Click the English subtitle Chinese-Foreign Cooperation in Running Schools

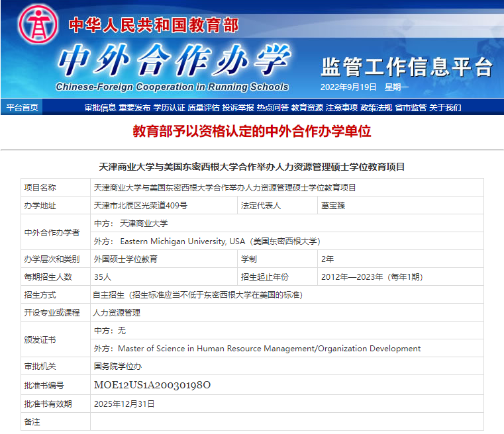click(x=172, y=87)
